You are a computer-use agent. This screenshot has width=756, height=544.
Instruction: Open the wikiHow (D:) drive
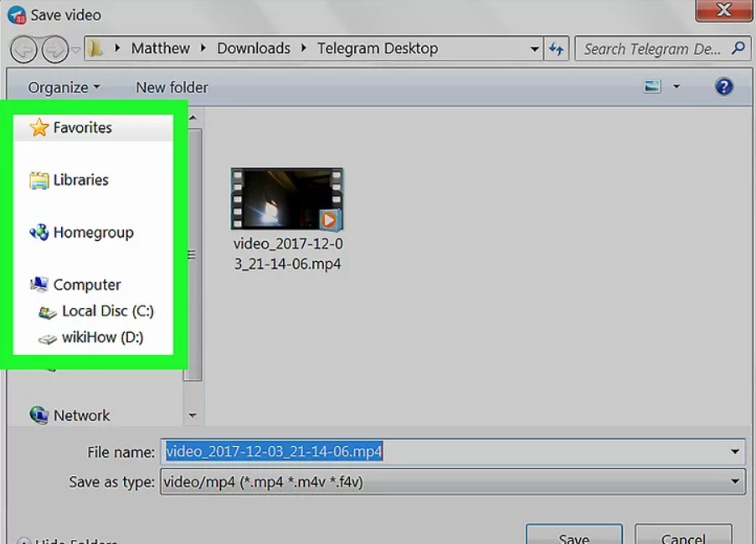101,337
